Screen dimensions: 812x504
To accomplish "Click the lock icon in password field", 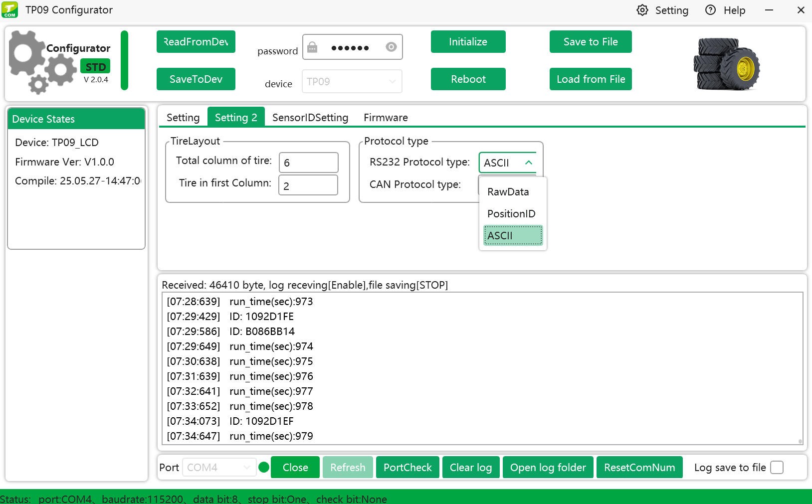I will pyautogui.click(x=312, y=47).
